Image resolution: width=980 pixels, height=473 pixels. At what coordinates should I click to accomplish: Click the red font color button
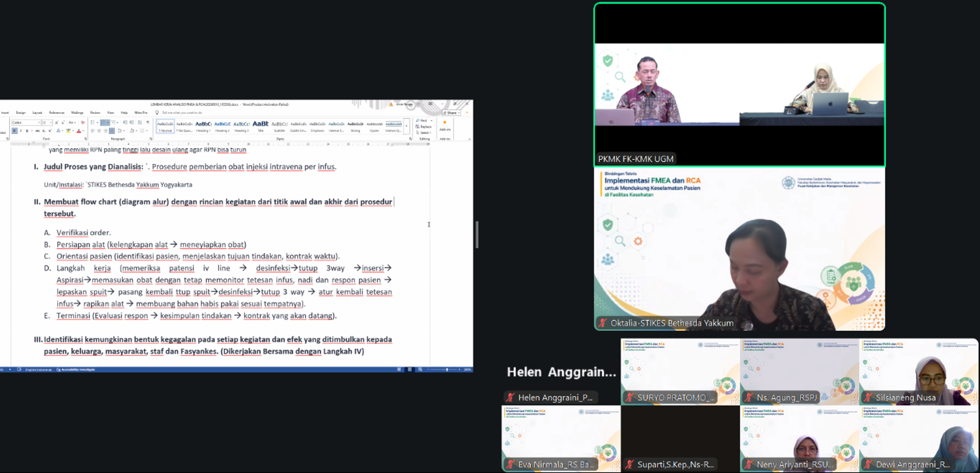tap(79, 130)
